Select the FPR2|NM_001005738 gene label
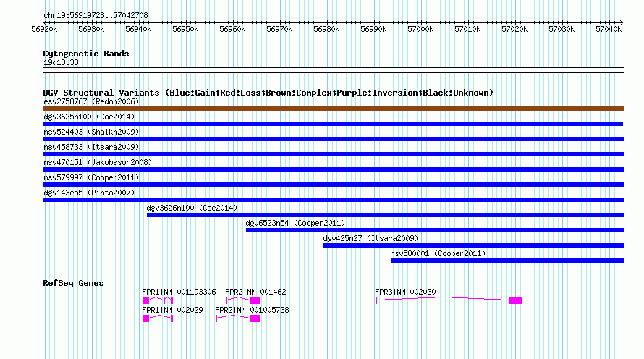The image size is (644, 359). (x=252, y=310)
